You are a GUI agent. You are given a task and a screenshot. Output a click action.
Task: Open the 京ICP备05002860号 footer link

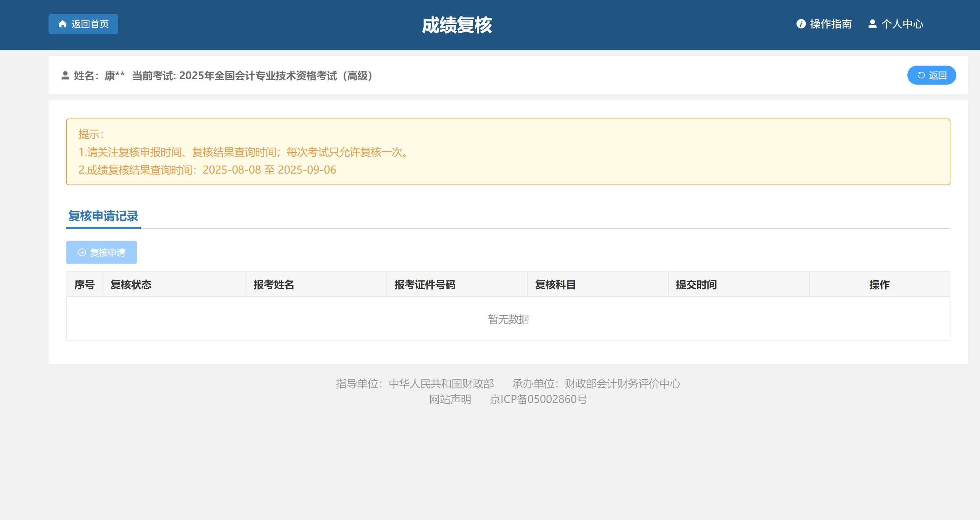538,399
